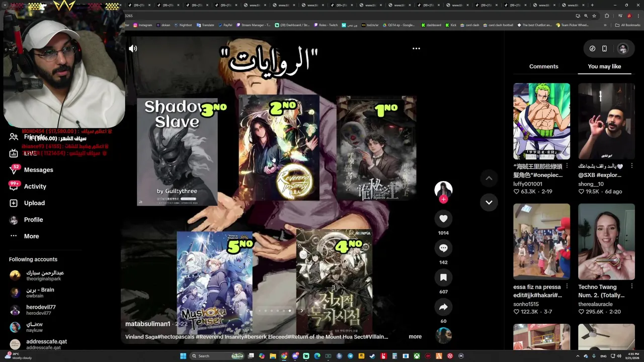Open Telegram from the taskbar
Viewport: 644px width, 362px height.
tap(350, 356)
